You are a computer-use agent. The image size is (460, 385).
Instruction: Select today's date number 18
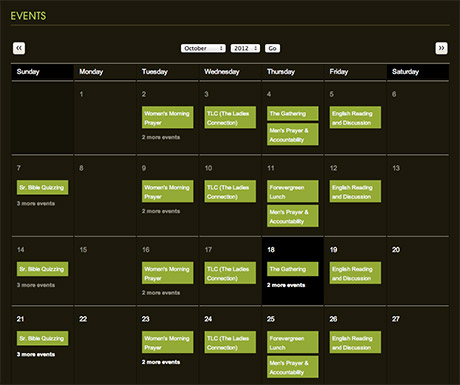[271, 250]
